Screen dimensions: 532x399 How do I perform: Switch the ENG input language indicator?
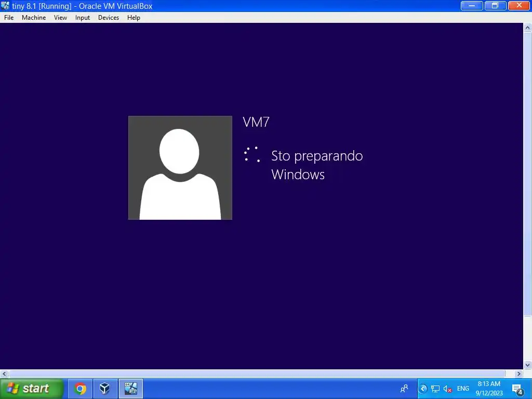(463, 389)
